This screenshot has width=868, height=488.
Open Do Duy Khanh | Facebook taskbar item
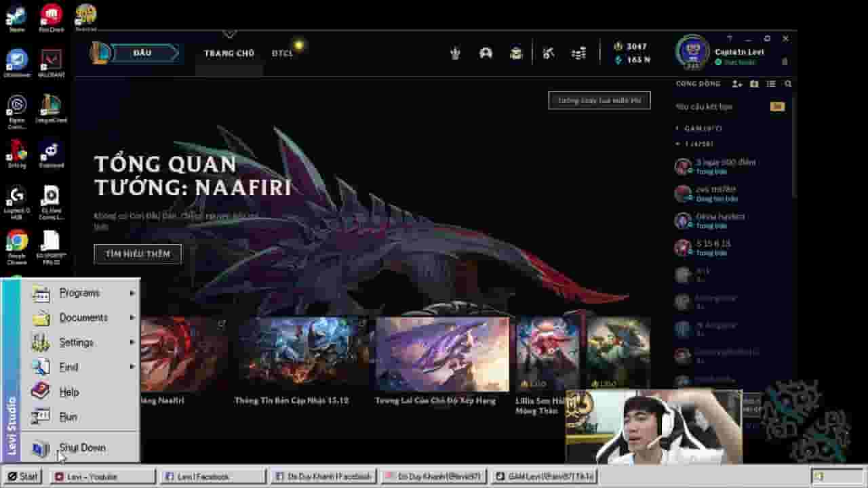point(323,476)
